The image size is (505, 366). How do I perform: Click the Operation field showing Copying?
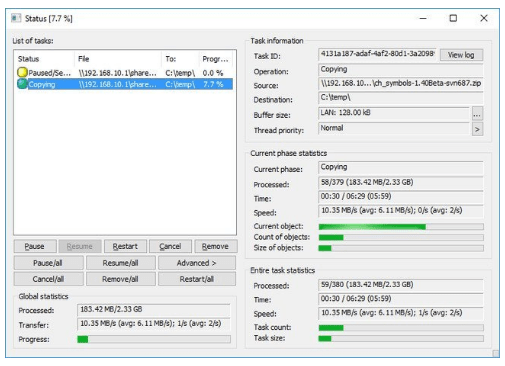(x=401, y=69)
